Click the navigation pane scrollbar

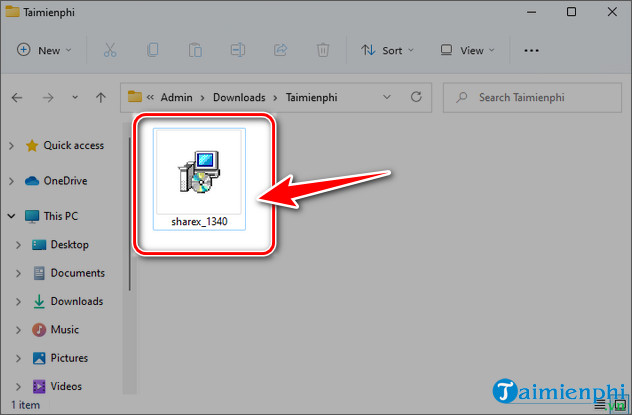pyautogui.click(x=129, y=214)
